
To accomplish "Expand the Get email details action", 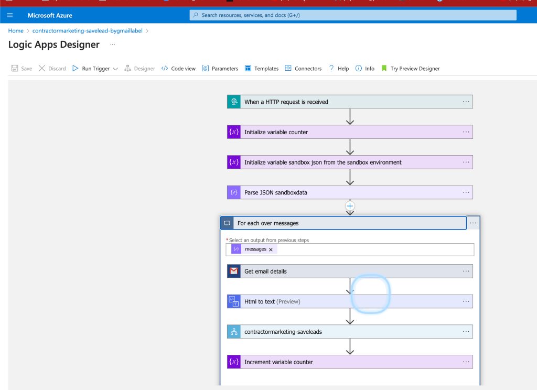I will point(350,271).
